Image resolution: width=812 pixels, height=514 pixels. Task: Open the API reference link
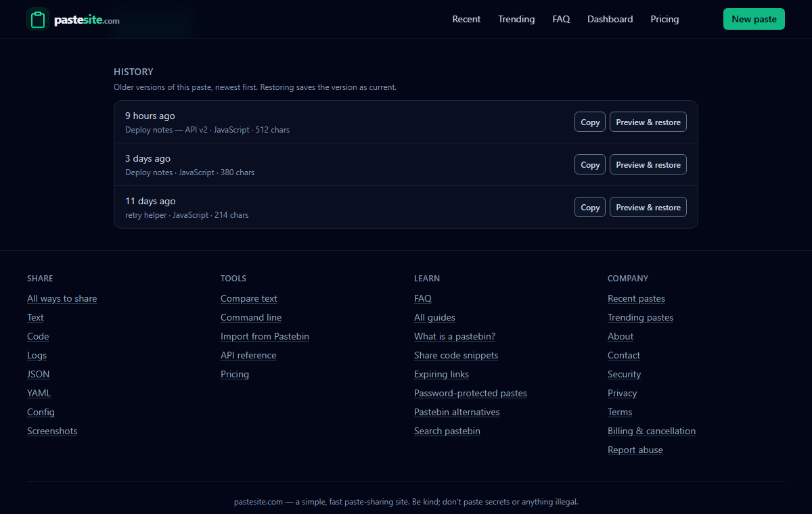click(248, 356)
